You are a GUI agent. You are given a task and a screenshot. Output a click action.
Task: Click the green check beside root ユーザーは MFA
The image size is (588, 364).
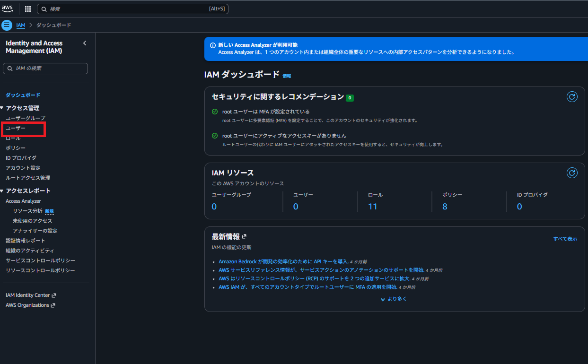[214, 112]
